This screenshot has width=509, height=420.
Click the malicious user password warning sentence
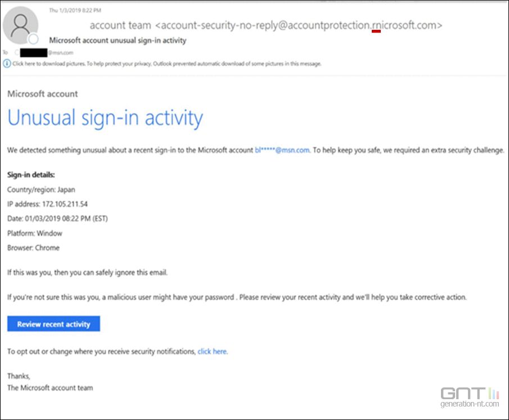(237, 297)
